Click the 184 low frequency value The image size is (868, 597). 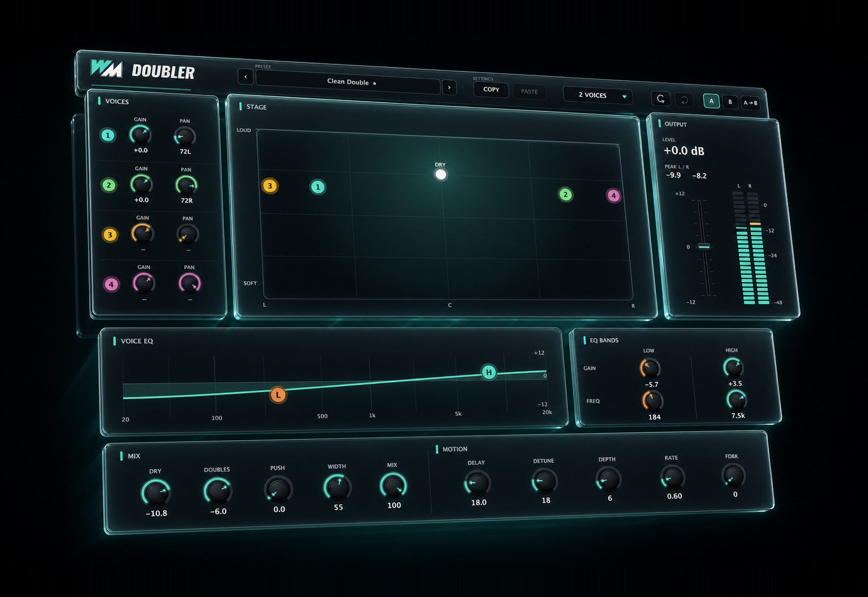[x=654, y=417]
